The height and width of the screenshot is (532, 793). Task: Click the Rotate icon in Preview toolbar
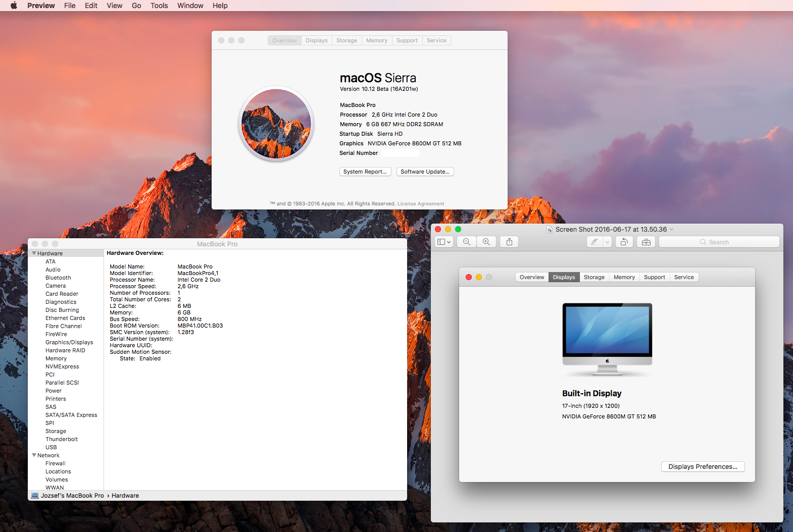point(624,242)
